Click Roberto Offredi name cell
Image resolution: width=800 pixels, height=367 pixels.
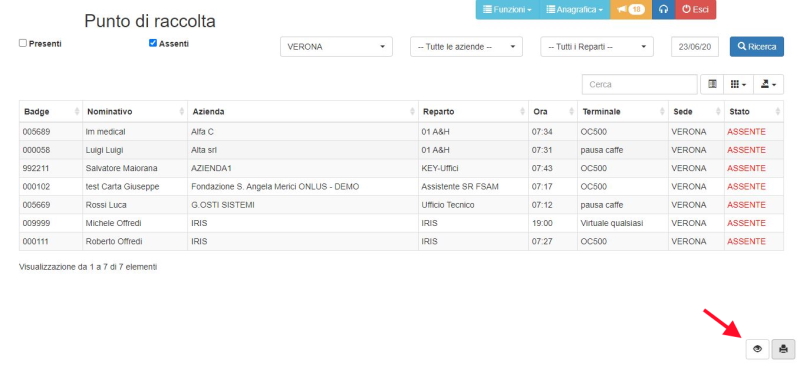point(135,241)
